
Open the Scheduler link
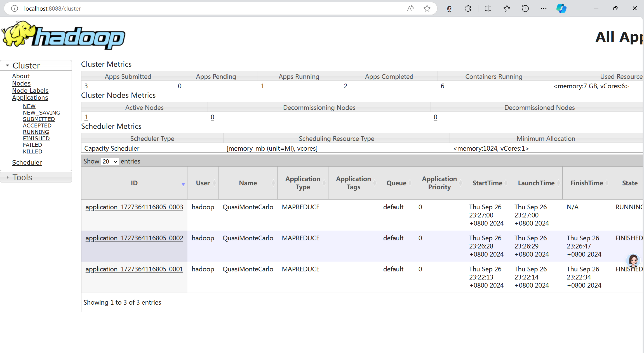(27, 162)
